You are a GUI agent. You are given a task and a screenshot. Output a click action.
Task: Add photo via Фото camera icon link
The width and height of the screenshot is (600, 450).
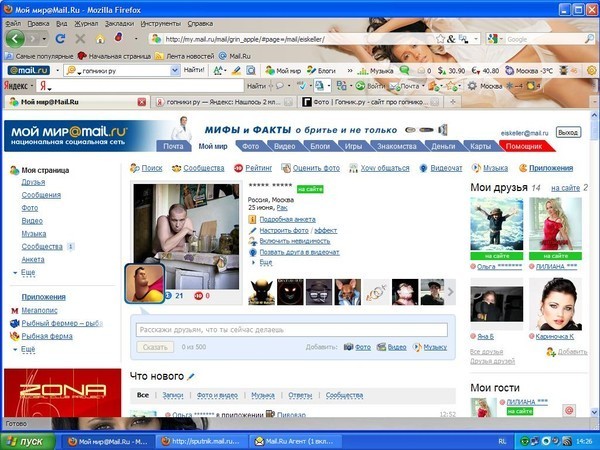click(x=357, y=347)
